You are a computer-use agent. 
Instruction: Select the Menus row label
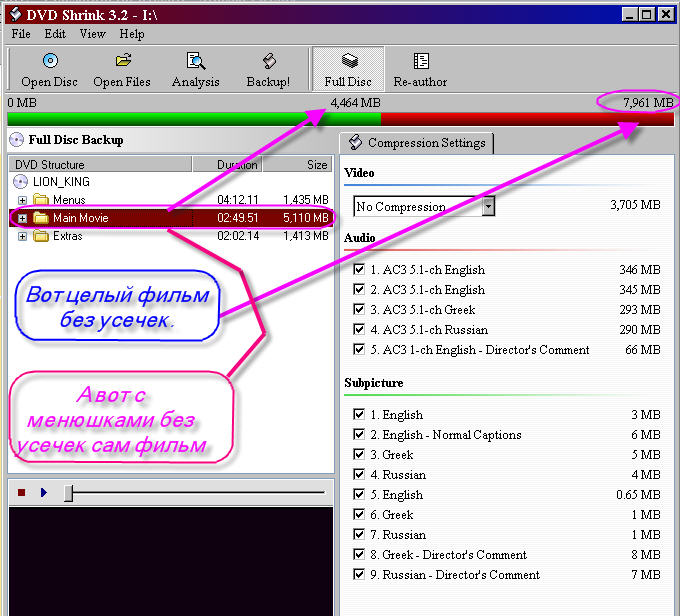[x=69, y=200]
